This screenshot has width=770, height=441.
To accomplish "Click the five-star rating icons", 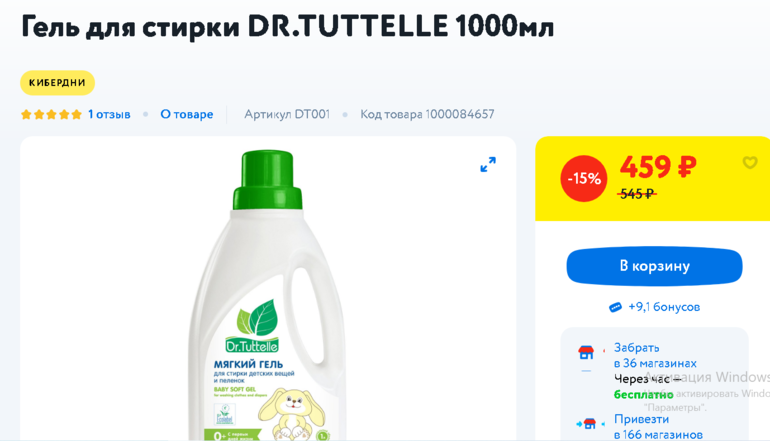I will pos(51,114).
